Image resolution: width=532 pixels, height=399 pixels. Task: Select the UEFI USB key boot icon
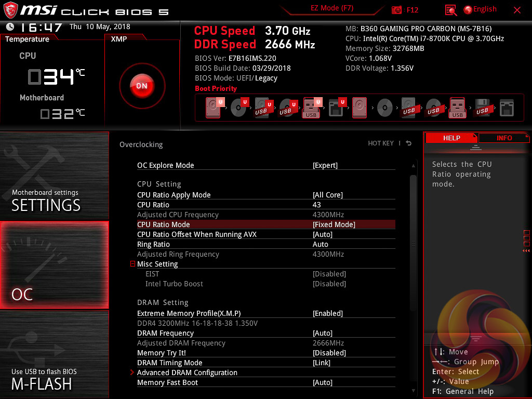[x=312, y=108]
